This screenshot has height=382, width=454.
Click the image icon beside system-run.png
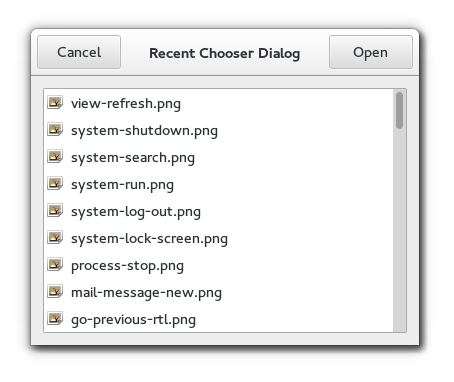pyautogui.click(x=55, y=184)
